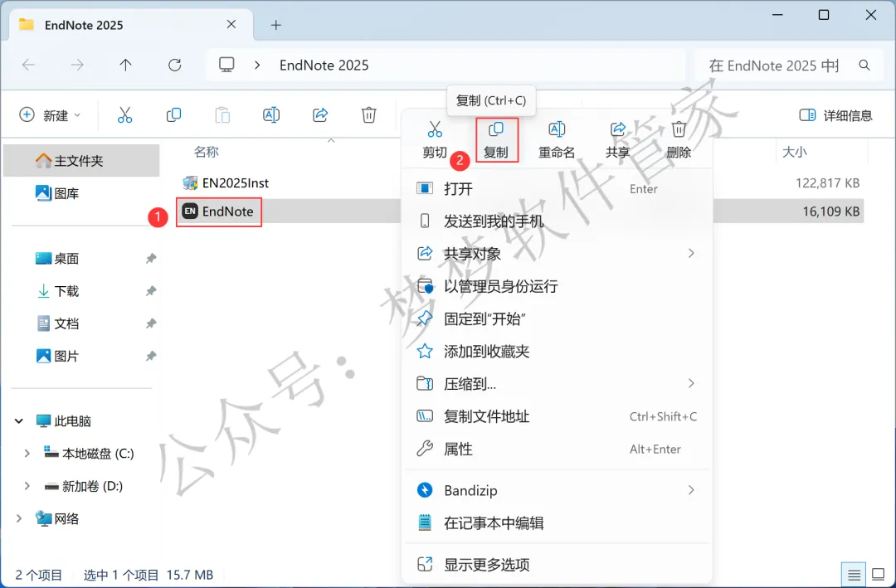Toggle the 详细信息 pane

pos(835,115)
